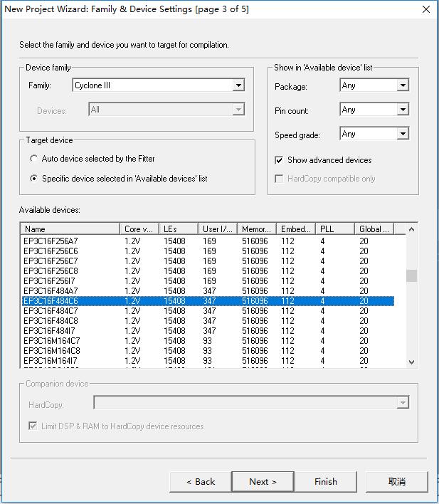Click the Global clocks column header
Image resolution: width=439 pixels, height=504 pixels.
(374, 229)
